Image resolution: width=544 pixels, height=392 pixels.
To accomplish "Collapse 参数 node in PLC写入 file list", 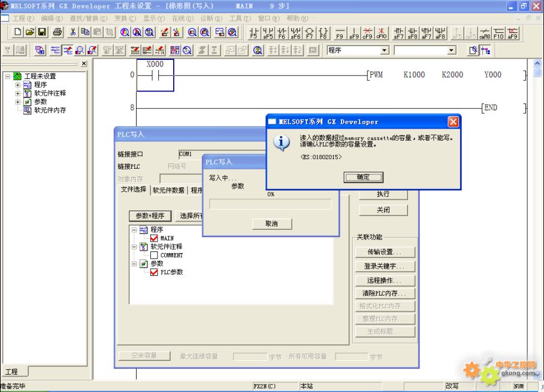I will point(134,264).
